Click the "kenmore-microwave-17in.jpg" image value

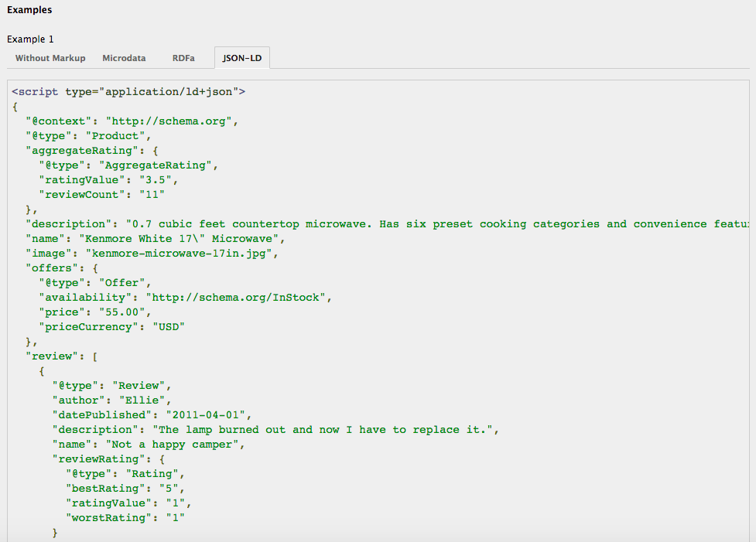(x=182, y=253)
